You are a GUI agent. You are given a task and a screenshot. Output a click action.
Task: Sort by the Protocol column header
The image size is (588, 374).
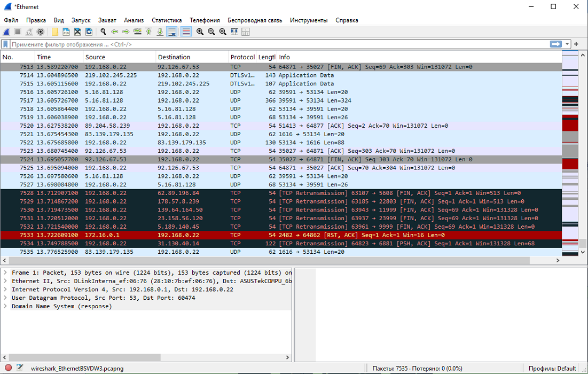pyautogui.click(x=242, y=57)
